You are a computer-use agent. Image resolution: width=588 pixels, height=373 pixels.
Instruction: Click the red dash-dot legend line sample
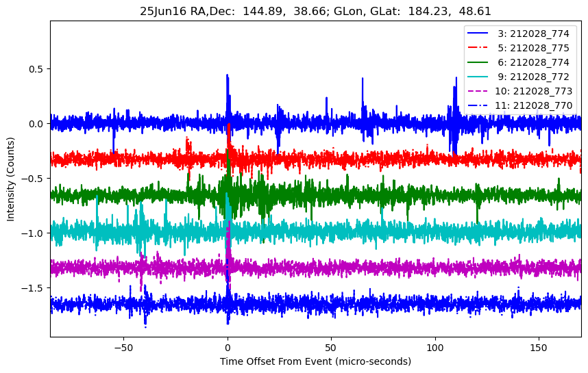pyautogui.click(x=478, y=47)
